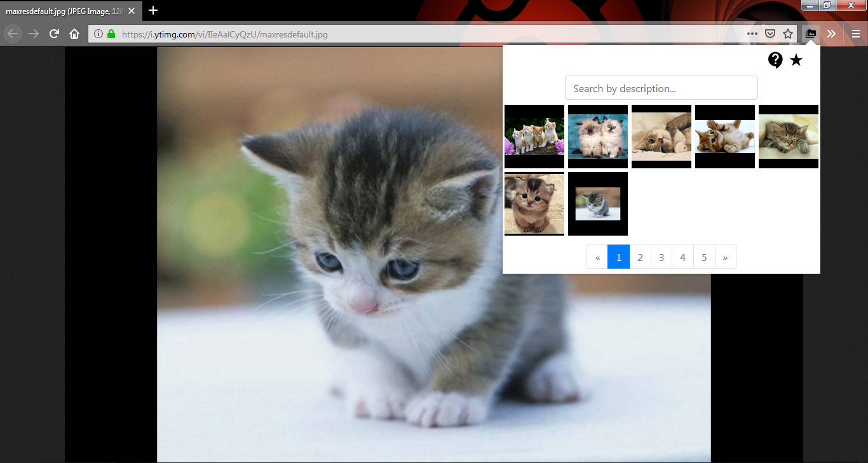Open thumbnail of orange kitten on its back
This screenshot has width=868, height=463.
point(725,137)
